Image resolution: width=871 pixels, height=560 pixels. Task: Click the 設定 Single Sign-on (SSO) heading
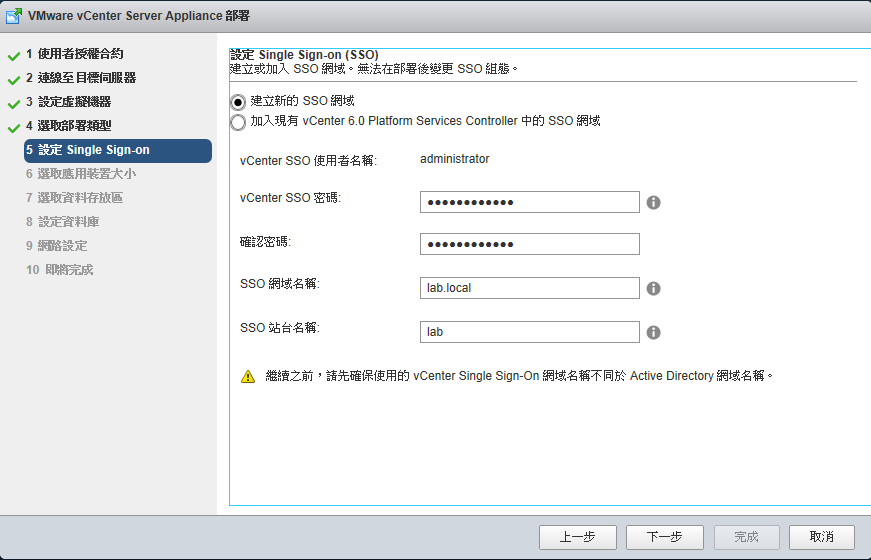click(x=304, y=54)
